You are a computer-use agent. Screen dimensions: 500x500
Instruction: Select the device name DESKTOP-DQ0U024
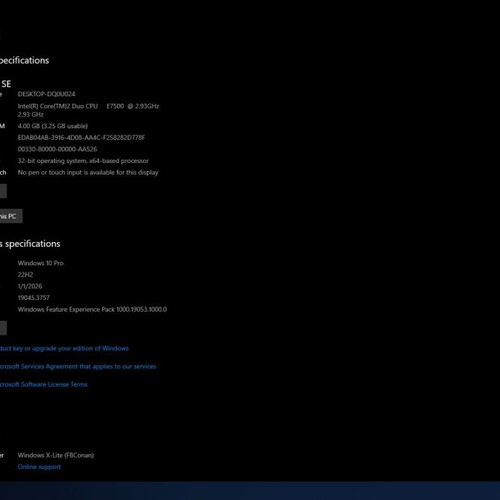pyautogui.click(x=46, y=94)
